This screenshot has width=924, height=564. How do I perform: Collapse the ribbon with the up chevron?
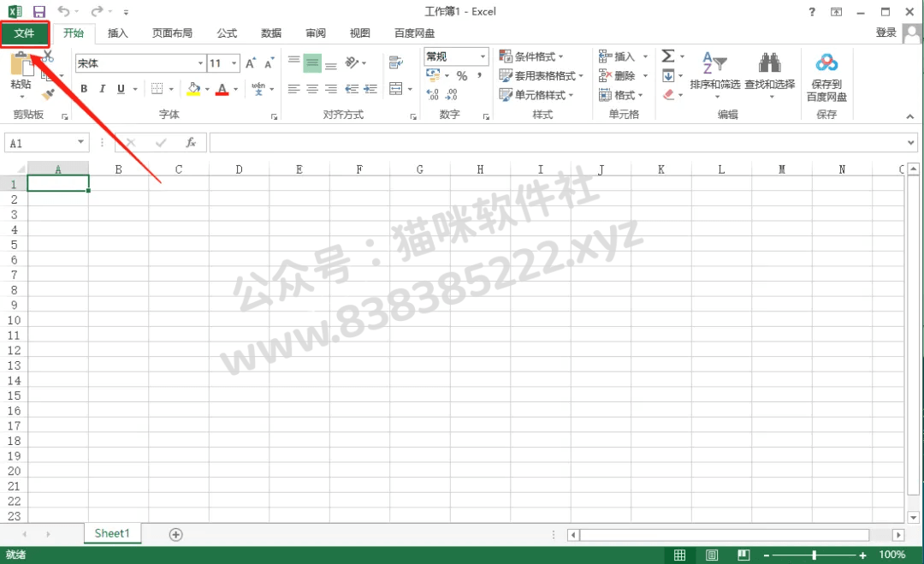[909, 116]
